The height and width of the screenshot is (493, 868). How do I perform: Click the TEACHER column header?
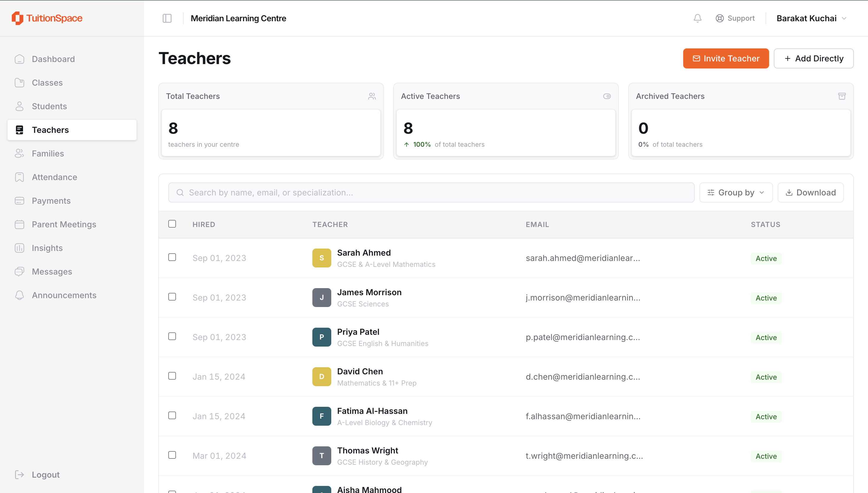330,224
